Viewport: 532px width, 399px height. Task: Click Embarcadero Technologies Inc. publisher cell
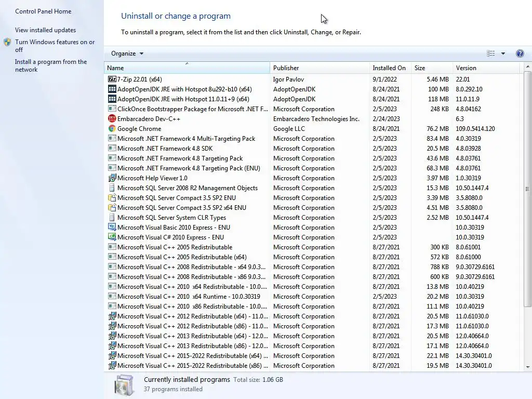coord(316,119)
